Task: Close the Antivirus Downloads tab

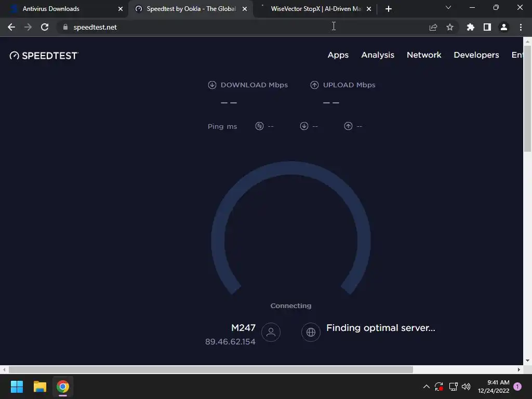Action: 121,9
